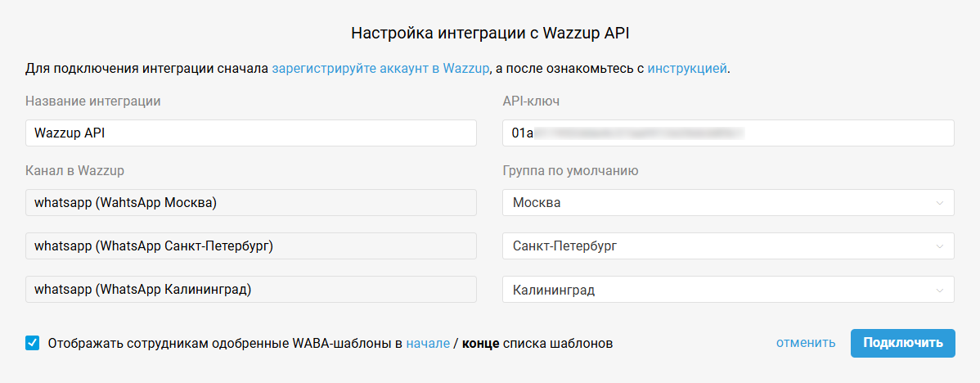The height and width of the screenshot is (383, 980).
Task: Click the API-ключ label
Action: click(x=531, y=101)
